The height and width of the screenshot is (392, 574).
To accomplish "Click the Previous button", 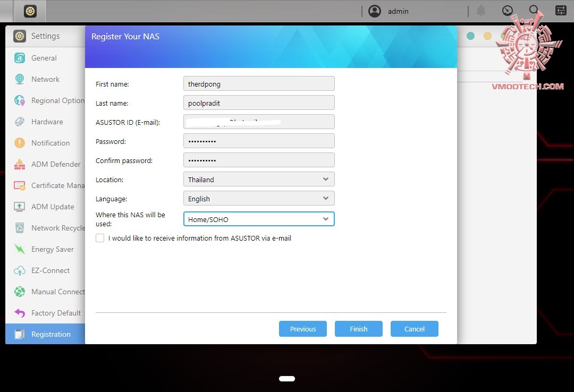I will tap(303, 329).
